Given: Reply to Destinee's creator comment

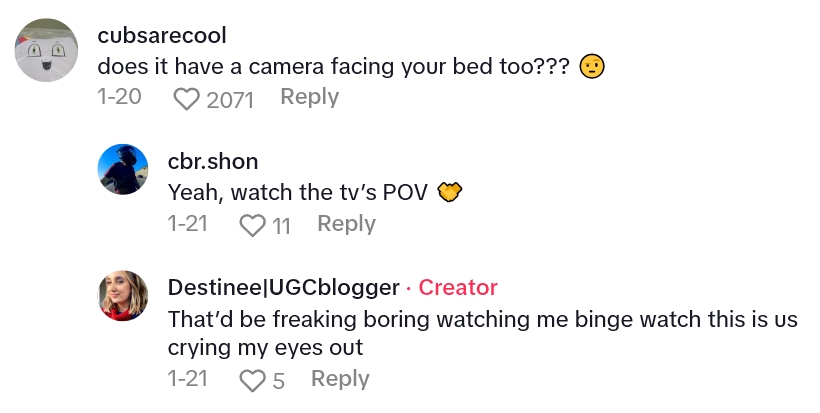Looking at the screenshot, I should 340,379.
